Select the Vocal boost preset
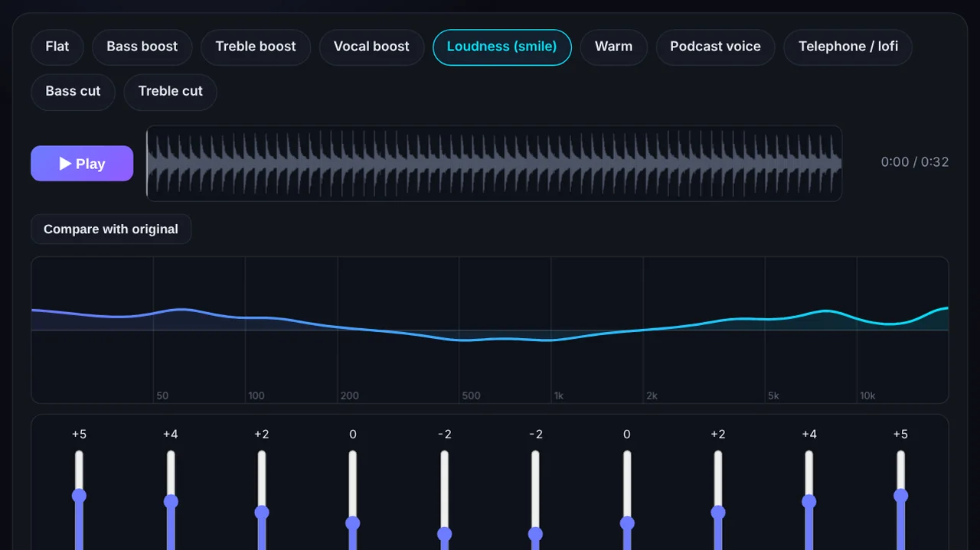 click(x=371, y=47)
